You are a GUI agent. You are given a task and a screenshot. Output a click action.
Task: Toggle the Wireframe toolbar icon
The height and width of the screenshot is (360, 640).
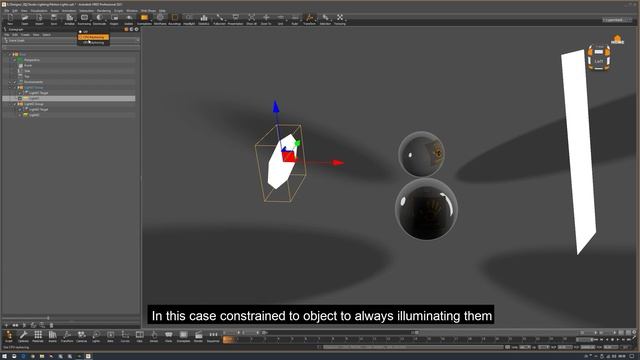coord(160,19)
